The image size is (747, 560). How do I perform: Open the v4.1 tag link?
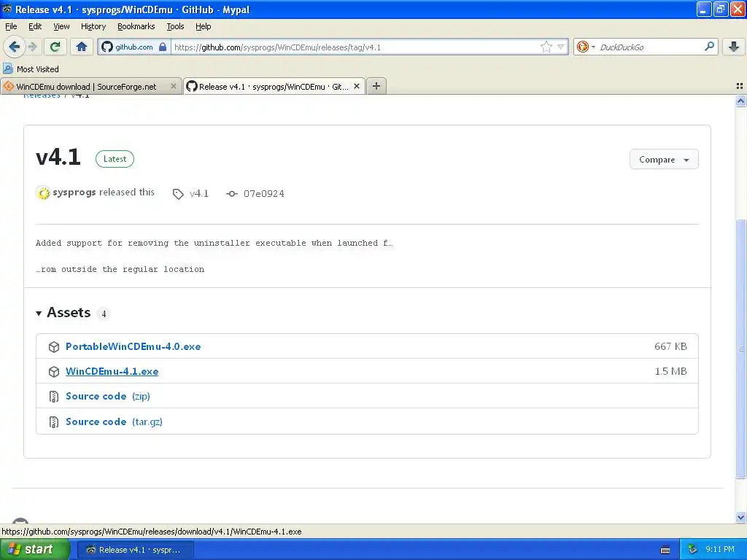point(198,194)
